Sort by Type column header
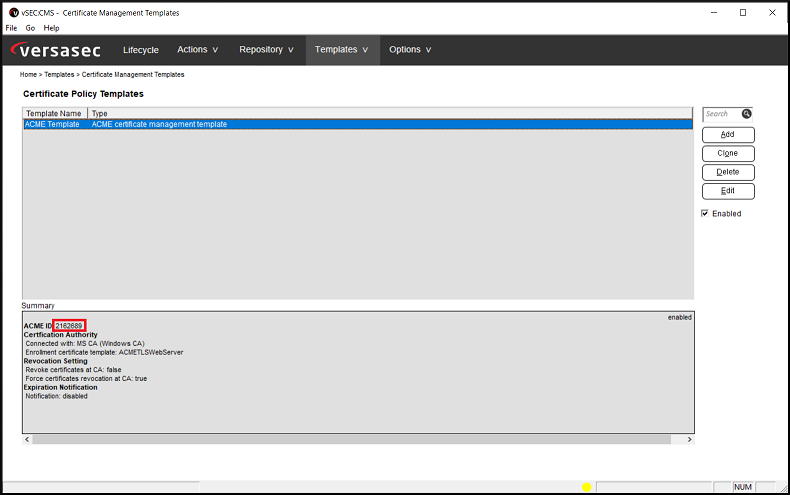Viewport: 790px width, 495px height. (x=390, y=113)
